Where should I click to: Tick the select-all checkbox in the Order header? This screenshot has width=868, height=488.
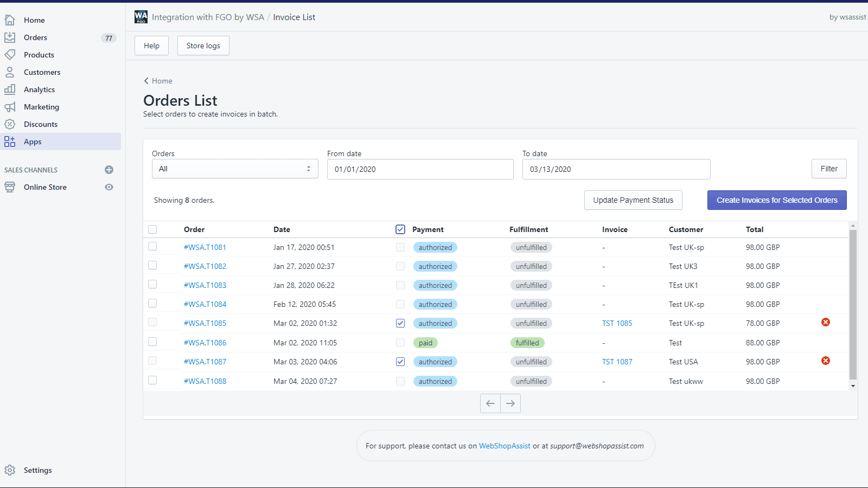(152, 229)
